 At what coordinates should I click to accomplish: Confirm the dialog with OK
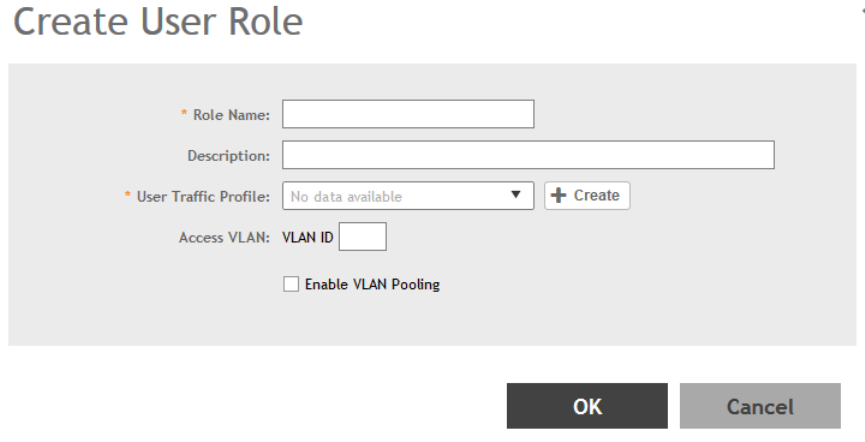[587, 407]
